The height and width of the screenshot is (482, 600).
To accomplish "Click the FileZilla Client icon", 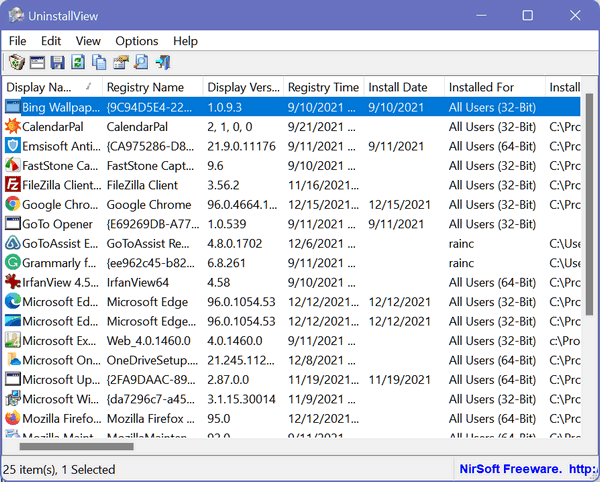I will (x=13, y=185).
